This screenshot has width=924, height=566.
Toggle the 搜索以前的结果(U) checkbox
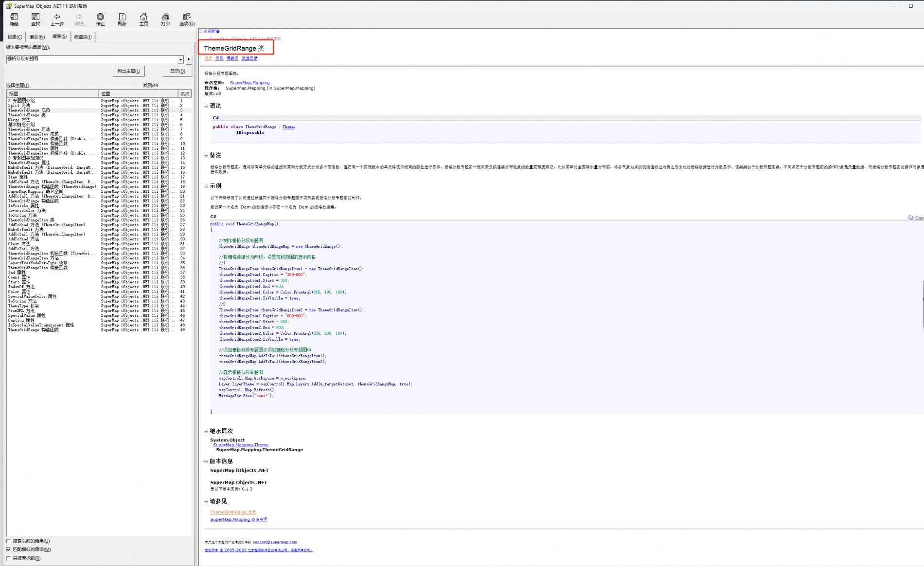pos(8,541)
